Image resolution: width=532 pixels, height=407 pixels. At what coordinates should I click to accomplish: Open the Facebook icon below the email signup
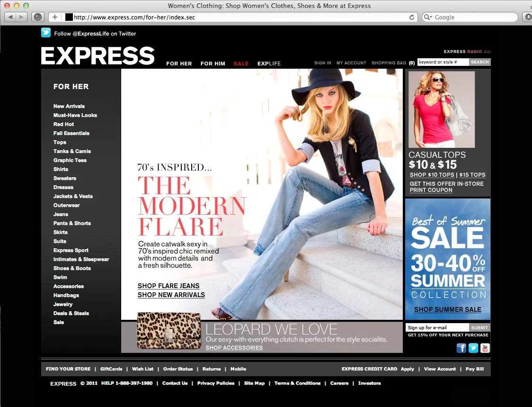click(x=461, y=348)
